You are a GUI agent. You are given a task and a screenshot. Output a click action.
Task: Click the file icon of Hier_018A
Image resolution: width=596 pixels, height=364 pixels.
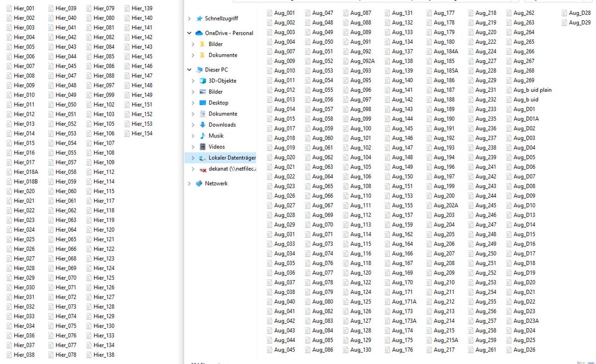pyautogui.click(x=9, y=172)
